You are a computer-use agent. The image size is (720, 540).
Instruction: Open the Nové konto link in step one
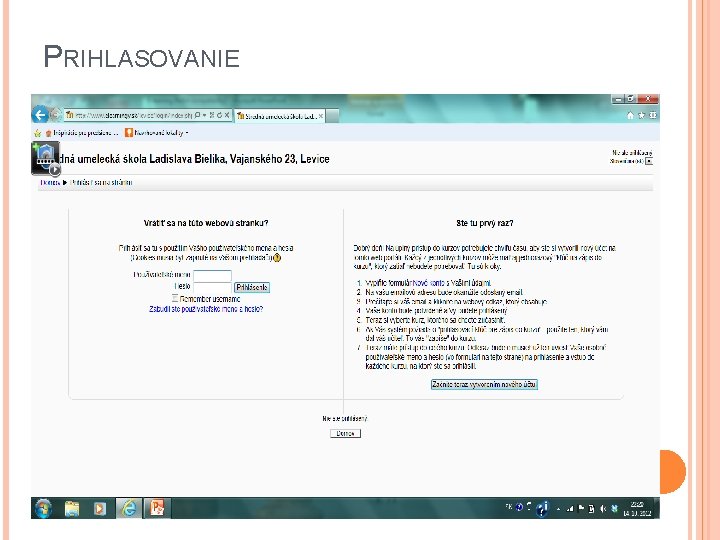tap(428, 283)
